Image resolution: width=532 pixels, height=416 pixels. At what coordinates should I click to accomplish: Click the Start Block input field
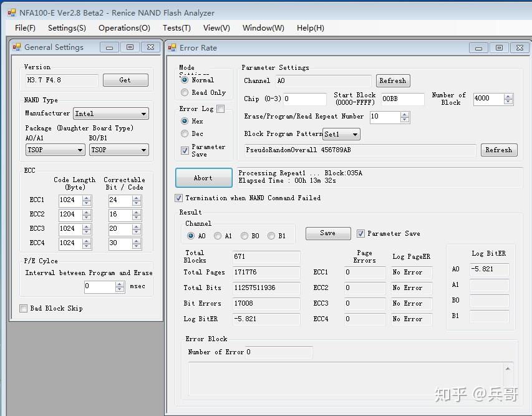(403, 99)
